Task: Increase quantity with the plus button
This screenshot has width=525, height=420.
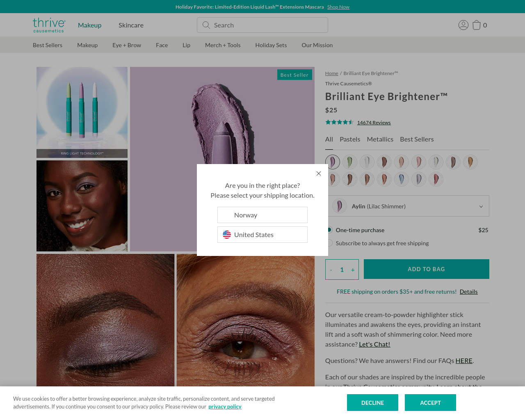Action: click(353, 269)
